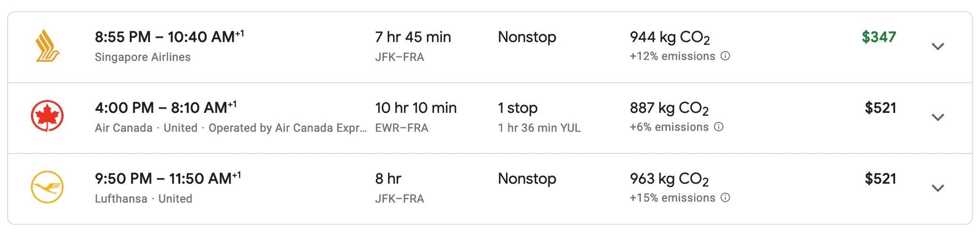Click the EWR–FRA route text
This screenshot has width=980, height=238.
coord(401,128)
